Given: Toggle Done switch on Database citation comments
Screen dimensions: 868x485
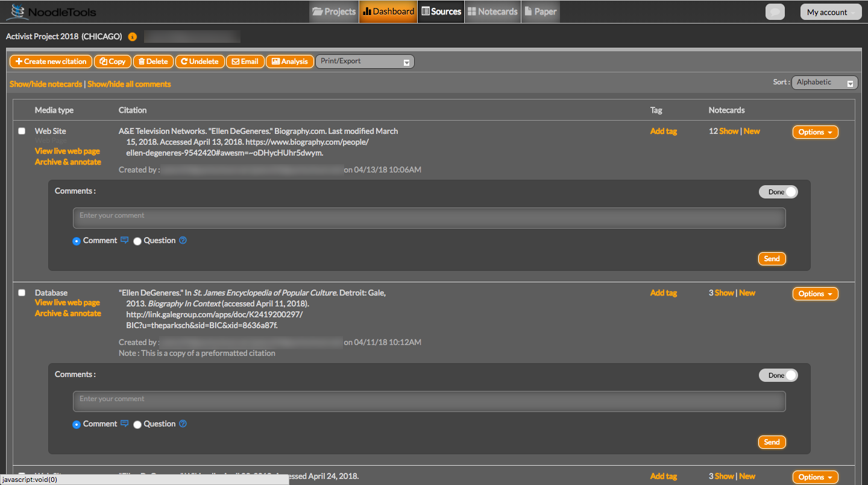Looking at the screenshot, I should pos(778,375).
